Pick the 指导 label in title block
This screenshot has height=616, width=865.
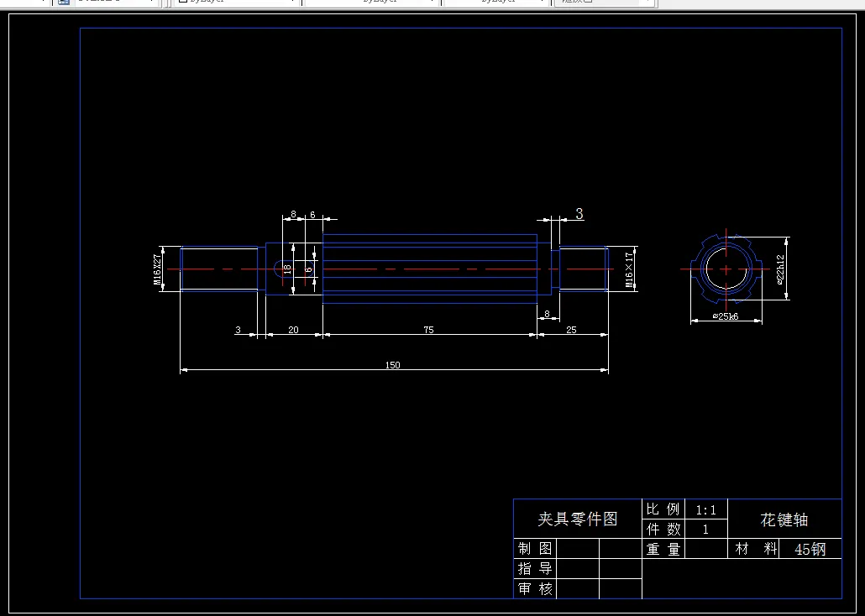535,568
